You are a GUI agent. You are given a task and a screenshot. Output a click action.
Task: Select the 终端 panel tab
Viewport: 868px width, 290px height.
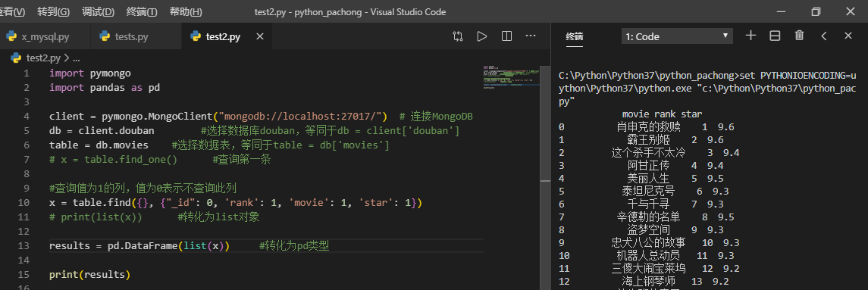click(574, 36)
